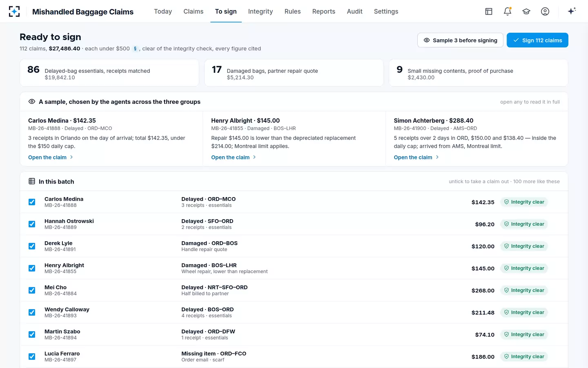The width and height of the screenshot is (588, 368).
Task: Navigate to the Audit tab
Action: click(x=355, y=11)
